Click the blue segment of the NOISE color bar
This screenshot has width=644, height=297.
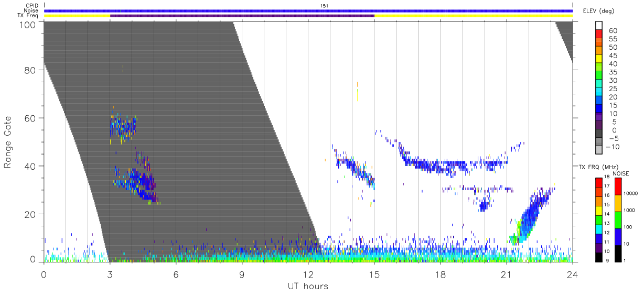pyautogui.click(x=617, y=236)
